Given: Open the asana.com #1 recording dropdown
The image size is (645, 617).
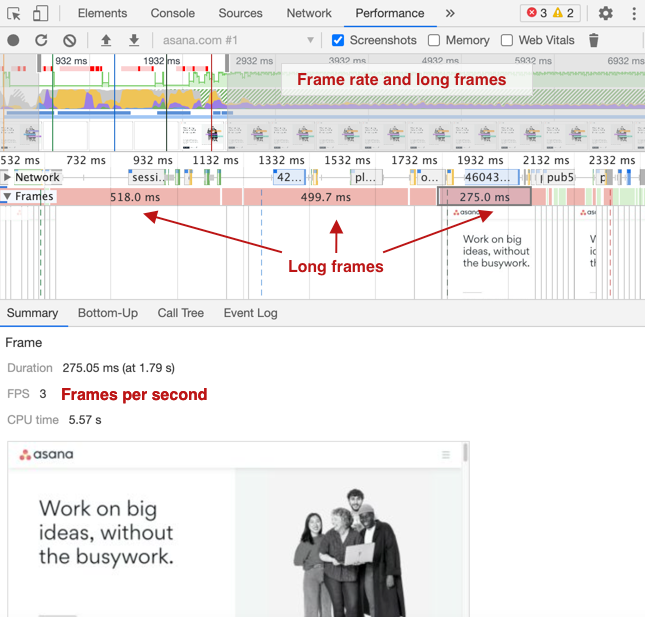Looking at the screenshot, I should tap(238, 40).
